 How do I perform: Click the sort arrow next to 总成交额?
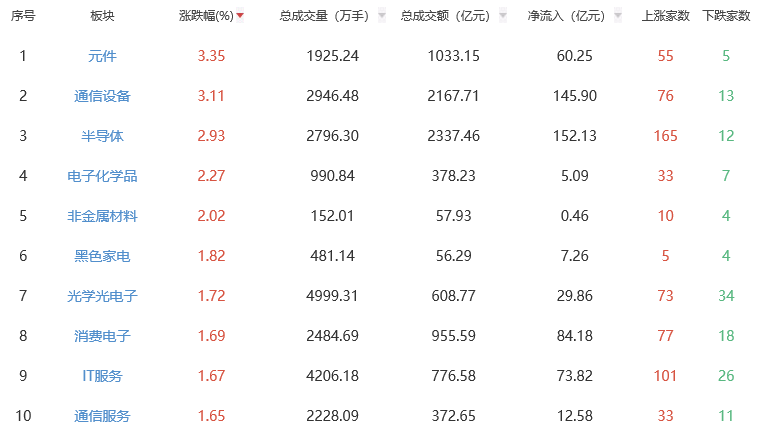[x=502, y=17]
